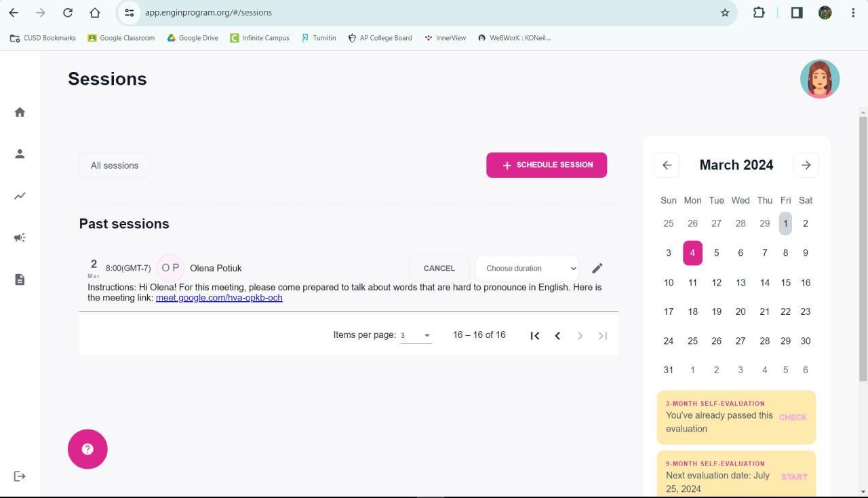This screenshot has height=498, width=868.
Task: Change Items per page dropdown
Action: (x=416, y=335)
